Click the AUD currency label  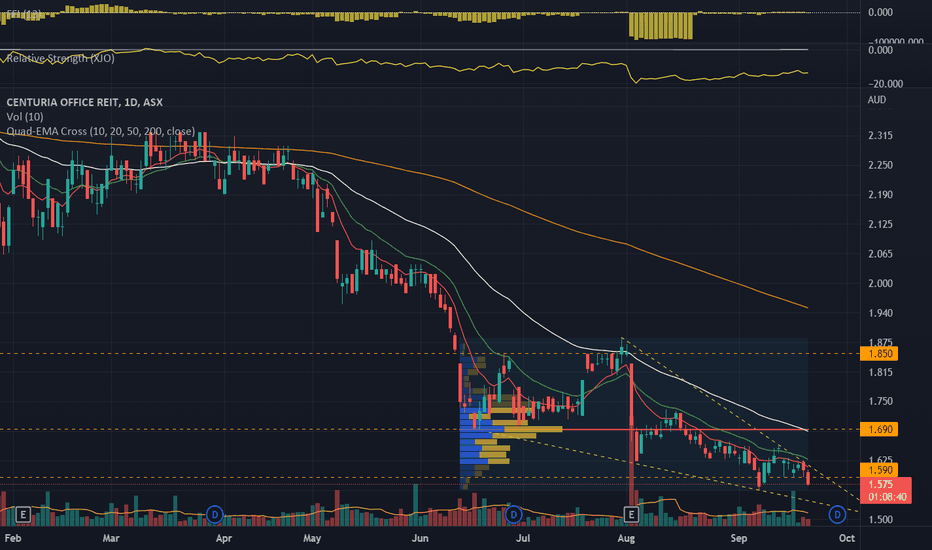click(x=877, y=99)
